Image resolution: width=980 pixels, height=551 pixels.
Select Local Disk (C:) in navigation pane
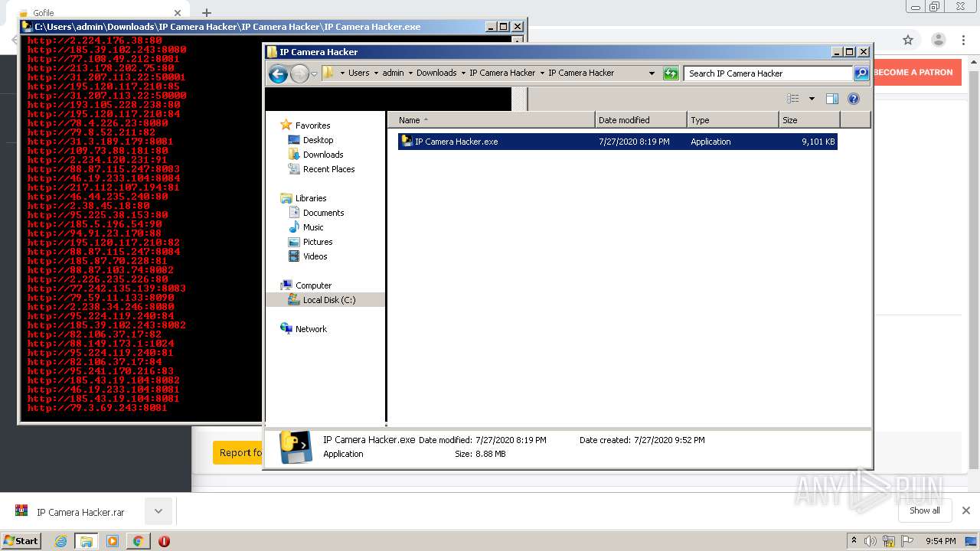pyautogui.click(x=328, y=300)
